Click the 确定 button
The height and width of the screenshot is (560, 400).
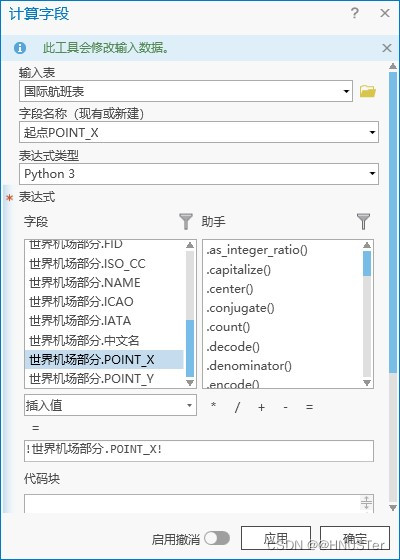(x=355, y=538)
